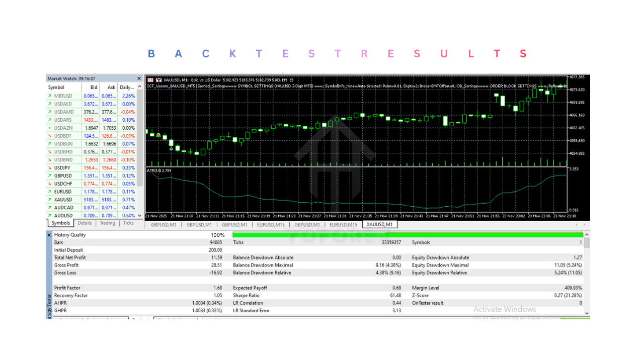Click the Activate Windows link text

(504, 309)
